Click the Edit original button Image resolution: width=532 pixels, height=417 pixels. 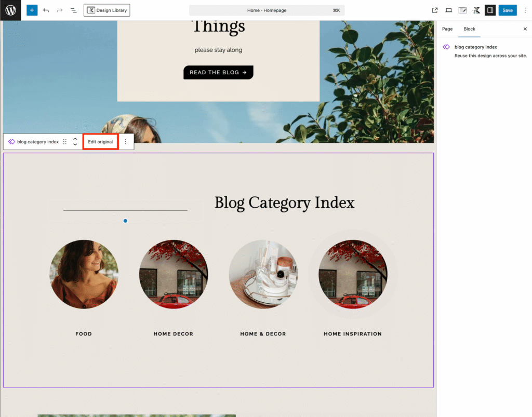(100, 142)
